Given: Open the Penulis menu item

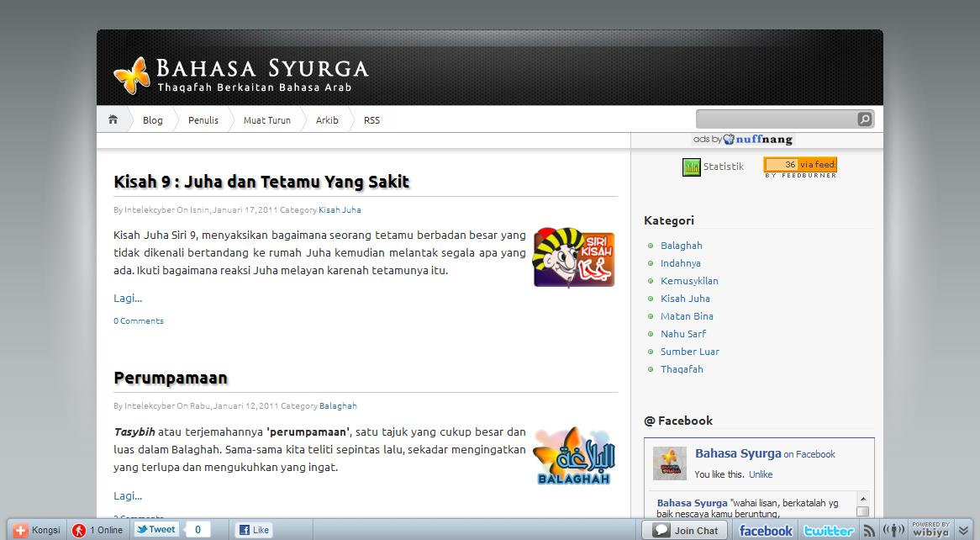Looking at the screenshot, I should tap(203, 120).
